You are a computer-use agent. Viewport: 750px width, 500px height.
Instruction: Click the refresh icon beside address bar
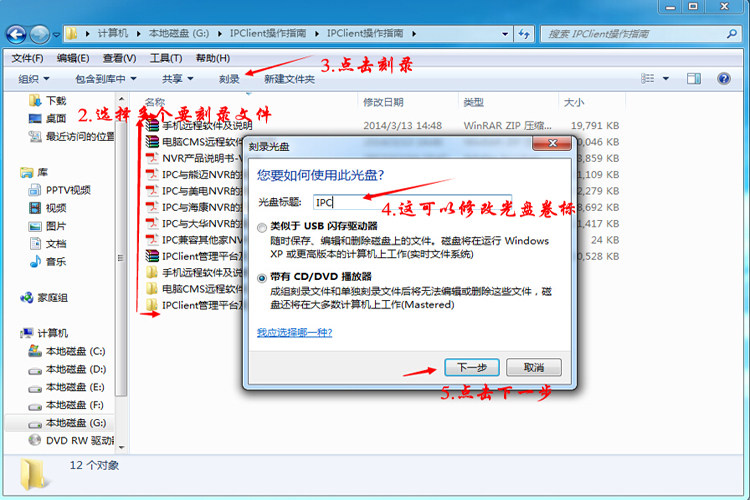point(524,34)
